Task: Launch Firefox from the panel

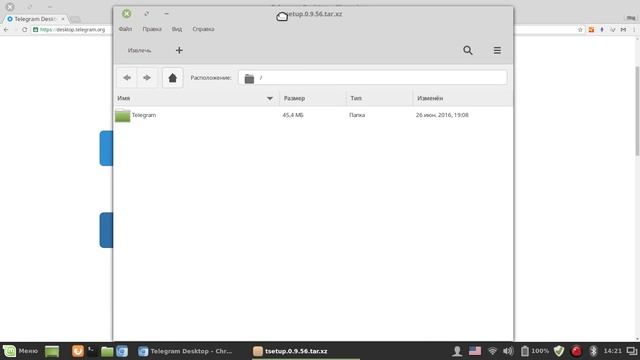Action: pos(78,351)
